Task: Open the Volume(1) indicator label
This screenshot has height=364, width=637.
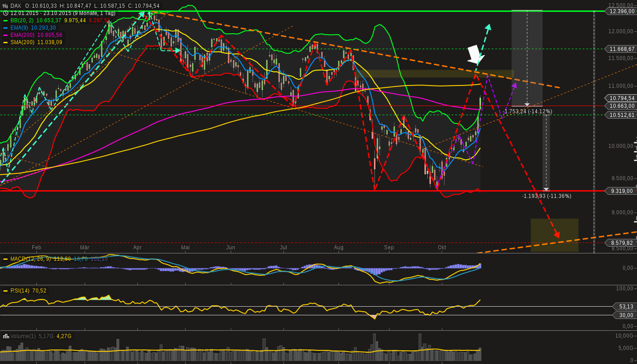Action: 23,336
